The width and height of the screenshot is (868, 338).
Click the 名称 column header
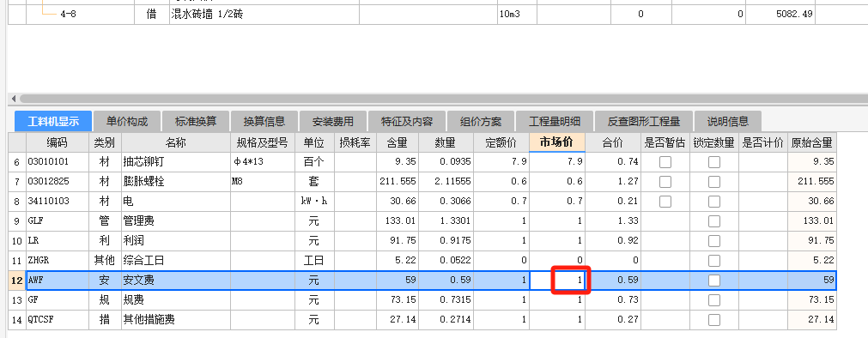[x=175, y=142]
